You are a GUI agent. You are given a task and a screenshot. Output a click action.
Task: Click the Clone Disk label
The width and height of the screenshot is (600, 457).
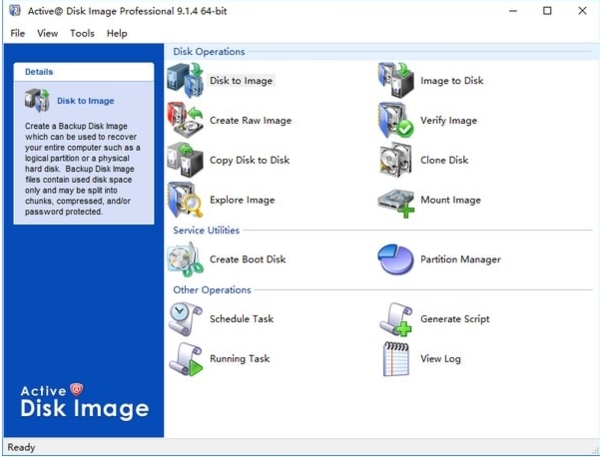[x=444, y=160]
